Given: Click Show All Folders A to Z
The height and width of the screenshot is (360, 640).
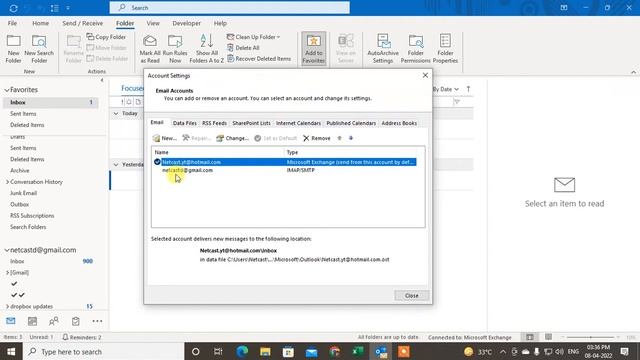Looking at the screenshot, I should (207, 49).
